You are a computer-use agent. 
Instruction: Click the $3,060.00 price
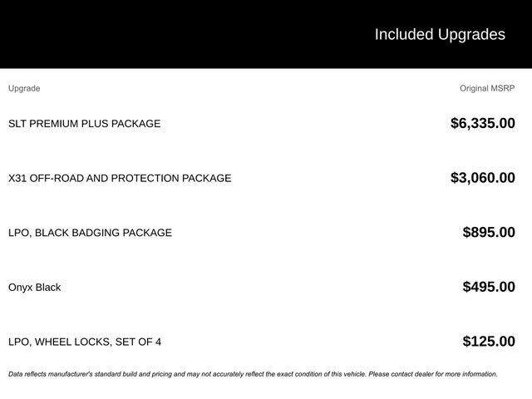coord(482,178)
